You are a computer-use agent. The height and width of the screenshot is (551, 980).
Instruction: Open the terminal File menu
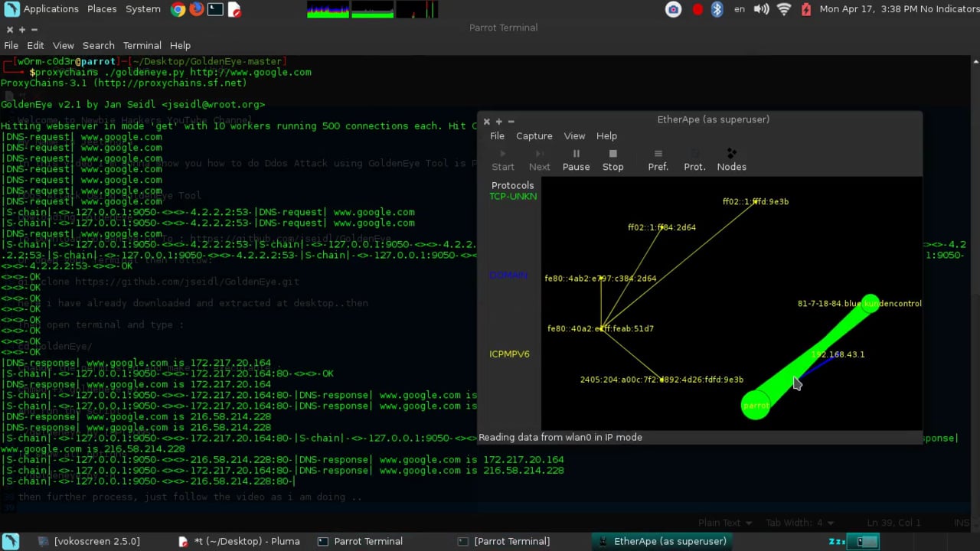[x=11, y=45]
